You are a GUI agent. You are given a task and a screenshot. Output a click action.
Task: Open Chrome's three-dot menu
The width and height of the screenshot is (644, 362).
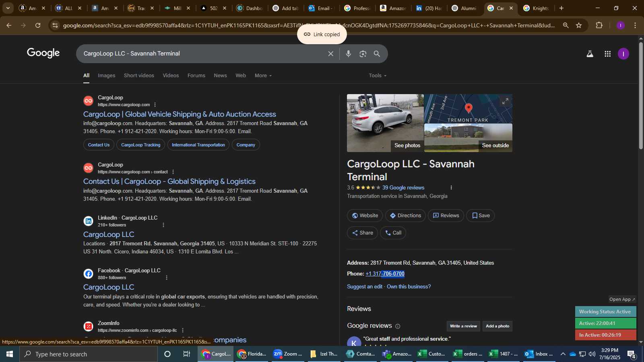[635, 25]
